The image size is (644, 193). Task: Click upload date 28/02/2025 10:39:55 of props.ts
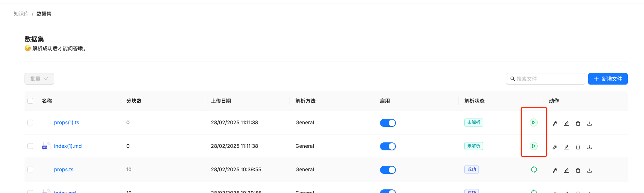[x=236, y=170]
